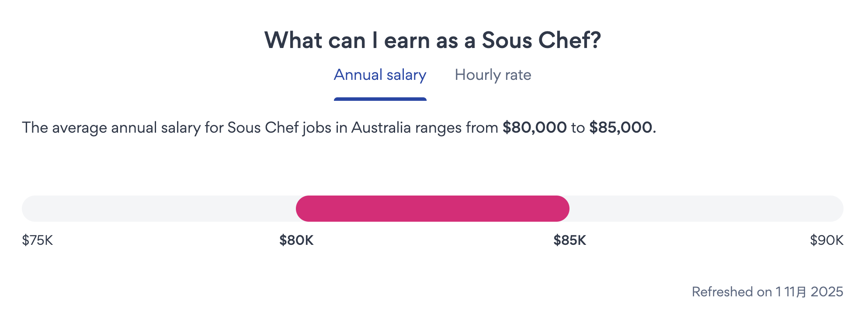Click the bold $85K scale label

pyautogui.click(x=569, y=240)
